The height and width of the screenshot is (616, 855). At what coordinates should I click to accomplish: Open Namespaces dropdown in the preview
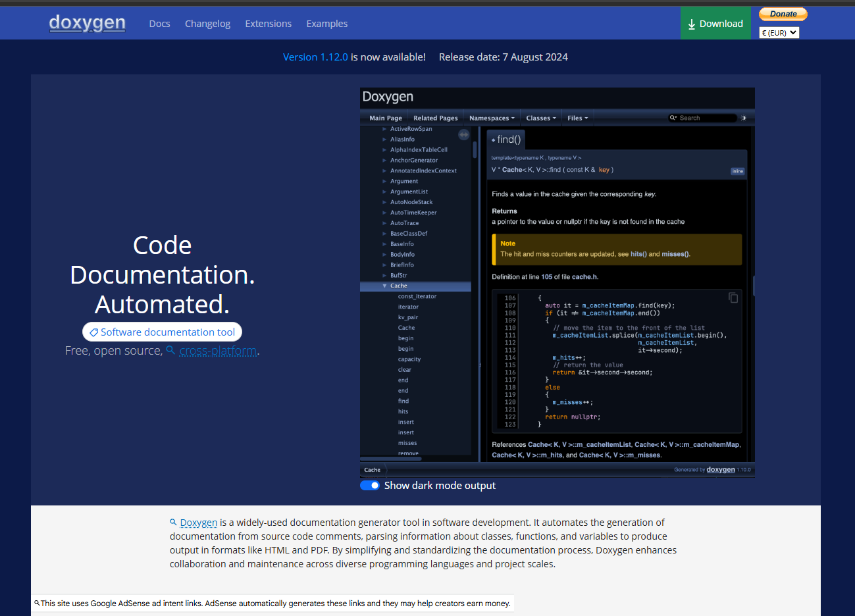(492, 118)
